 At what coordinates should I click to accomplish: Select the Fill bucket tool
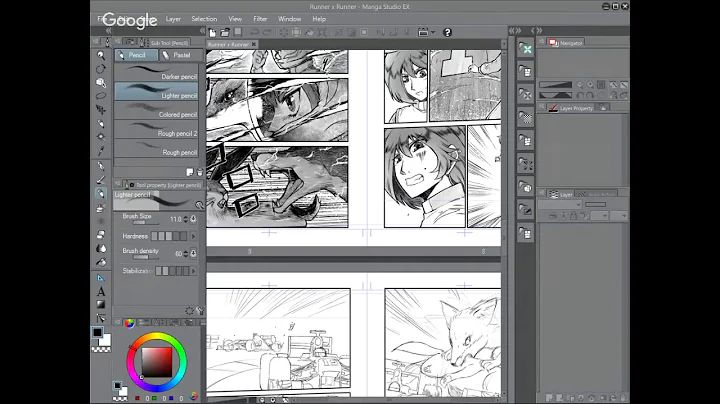click(101, 262)
